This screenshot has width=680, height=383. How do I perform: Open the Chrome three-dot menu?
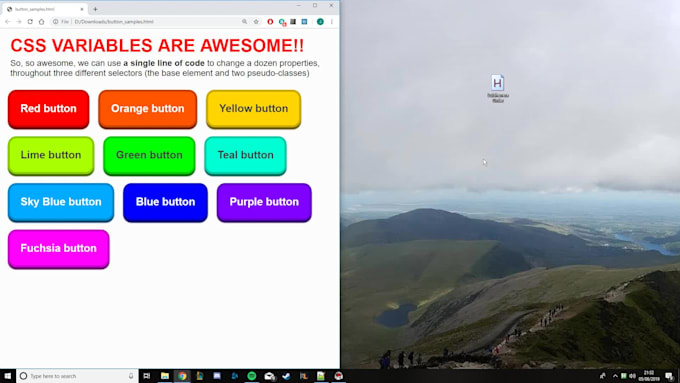coord(332,22)
